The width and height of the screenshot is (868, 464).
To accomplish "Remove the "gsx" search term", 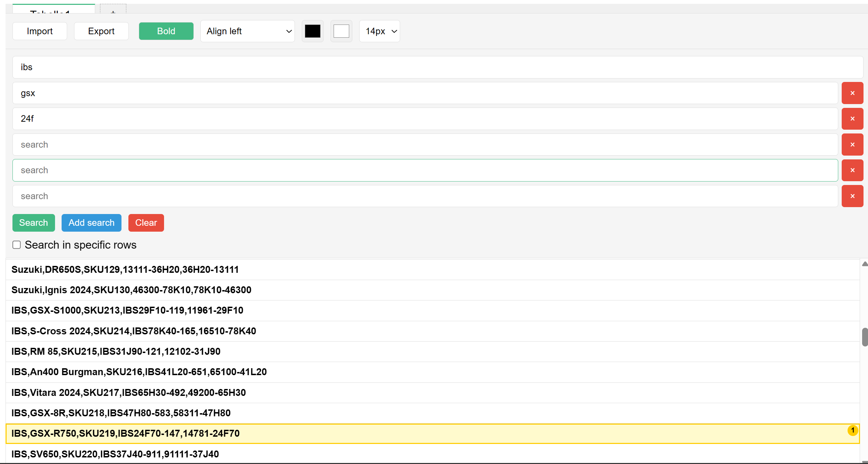I will pyautogui.click(x=852, y=93).
